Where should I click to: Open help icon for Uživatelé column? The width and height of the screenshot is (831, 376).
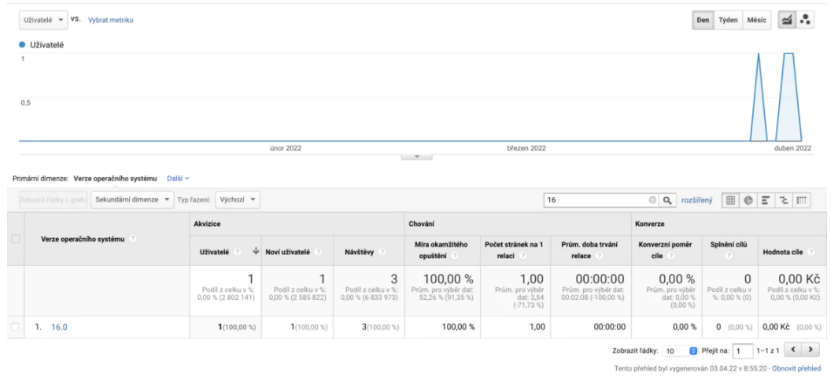(237, 252)
